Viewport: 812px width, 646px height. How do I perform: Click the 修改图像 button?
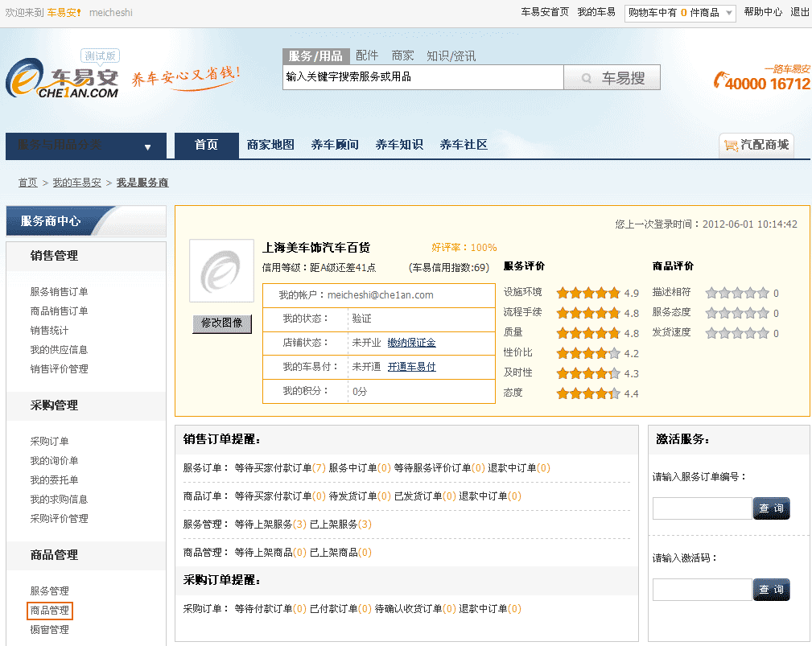[222, 323]
